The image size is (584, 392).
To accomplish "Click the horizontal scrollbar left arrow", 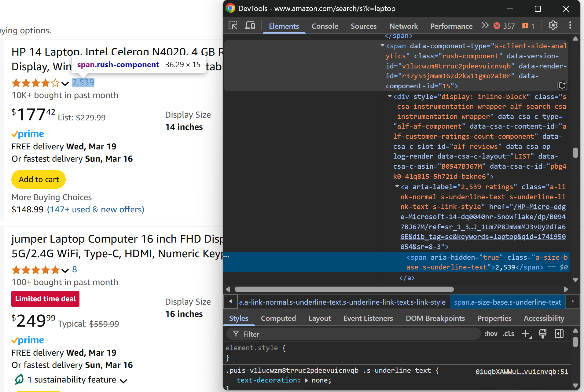I will point(228,289).
